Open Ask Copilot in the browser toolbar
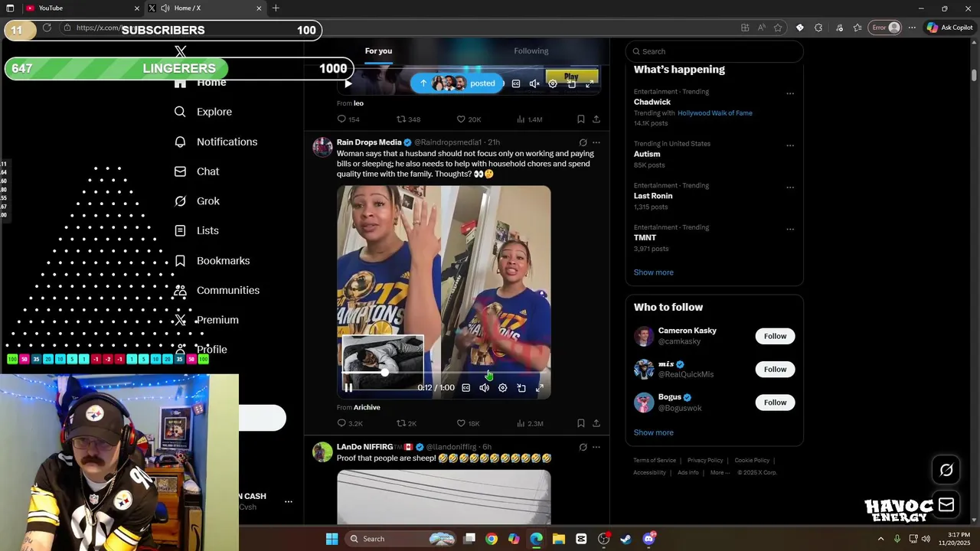980x551 pixels. tap(949, 28)
